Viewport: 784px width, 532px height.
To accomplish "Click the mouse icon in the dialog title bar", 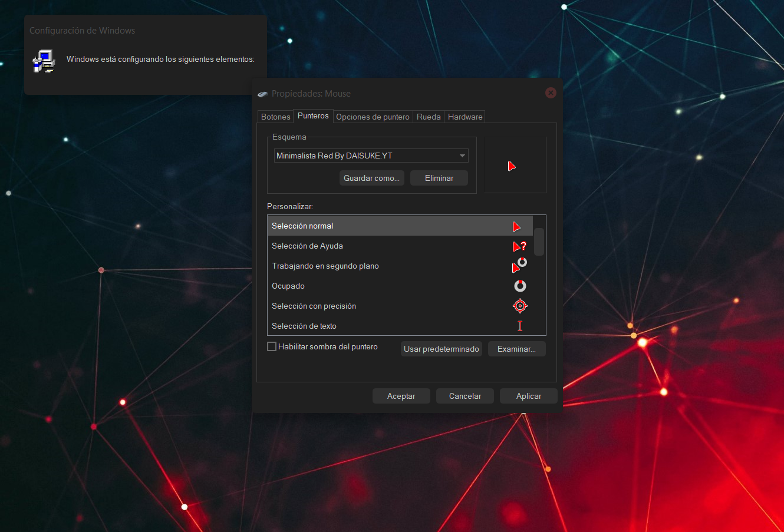I will pyautogui.click(x=262, y=93).
